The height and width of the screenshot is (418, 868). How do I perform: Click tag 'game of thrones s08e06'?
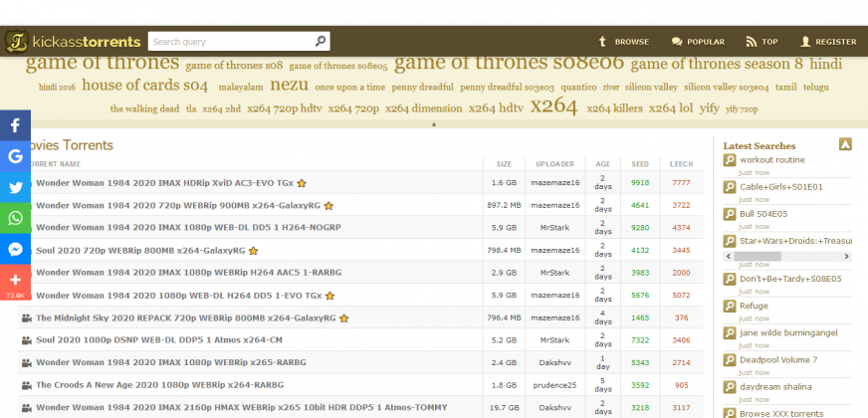pyautogui.click(x=509, y=62)
